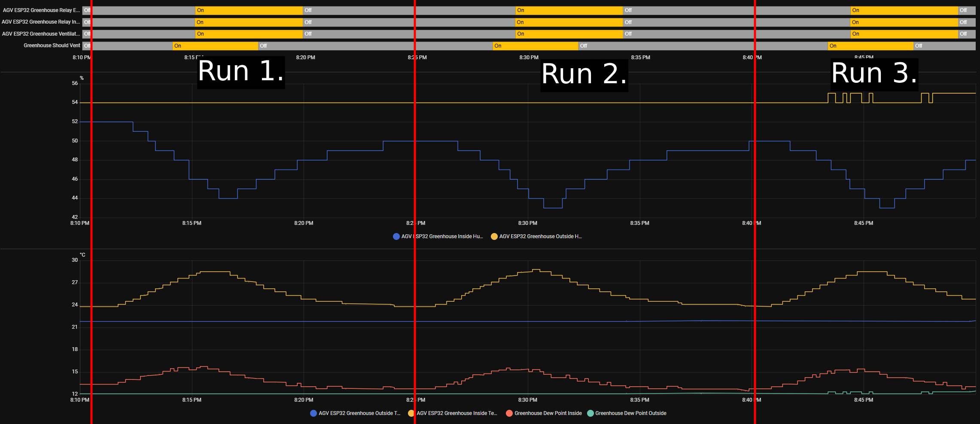Click third On segment in Relay In... row

[904, 22]
